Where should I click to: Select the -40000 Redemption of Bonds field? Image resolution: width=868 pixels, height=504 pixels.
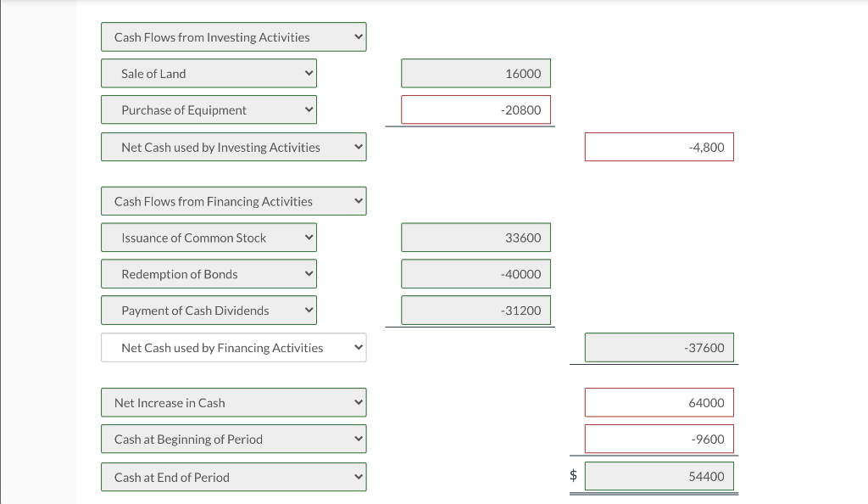coord(475,273)
